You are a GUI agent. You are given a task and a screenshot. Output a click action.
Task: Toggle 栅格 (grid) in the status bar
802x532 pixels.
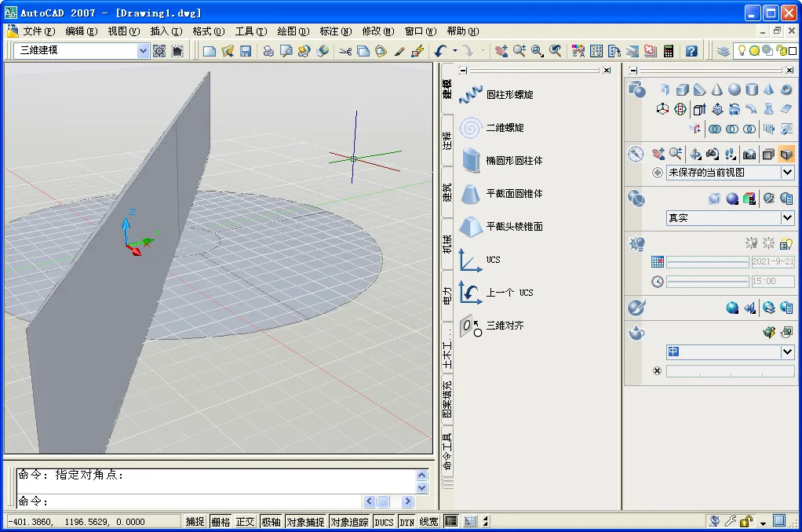221,520
